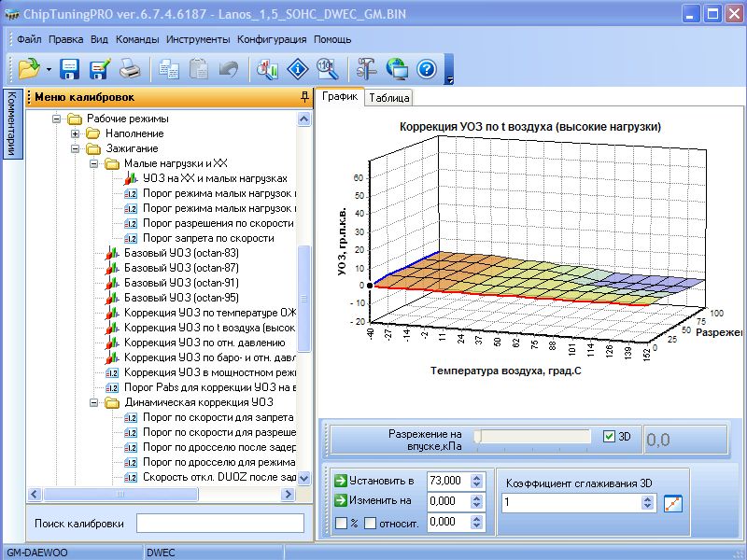This screenshot has height=560, width=747.
Task: Click the magnifier binary search icon
Action: [x=327, y=68]
